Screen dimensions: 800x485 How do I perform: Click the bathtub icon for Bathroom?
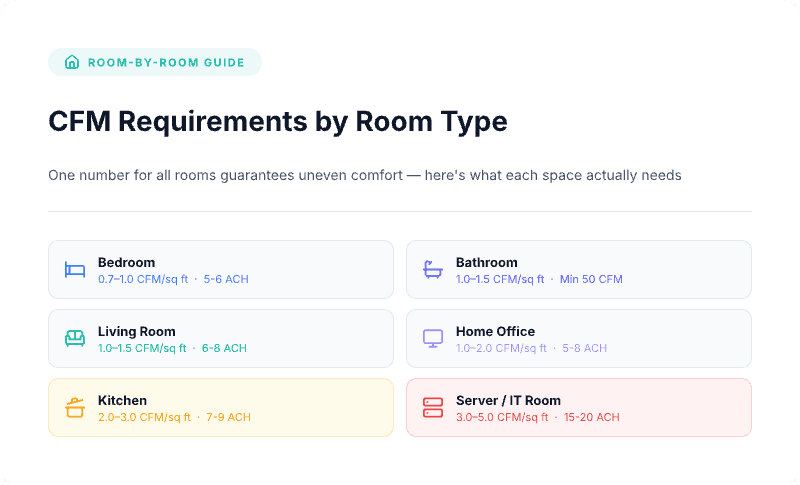coord(433,270)
